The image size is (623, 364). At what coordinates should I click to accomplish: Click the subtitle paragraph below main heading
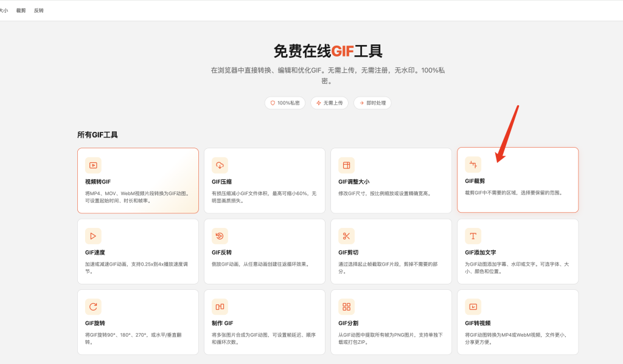coord(328,75)
